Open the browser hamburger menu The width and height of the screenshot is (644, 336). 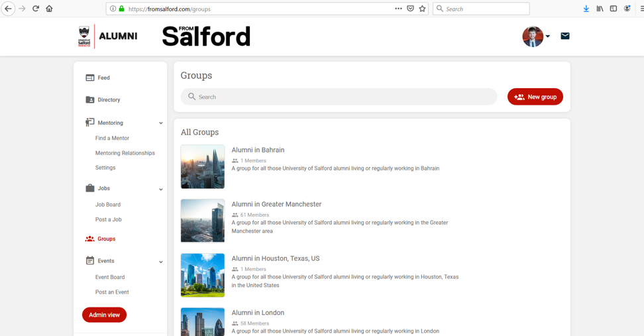click(641, 9)
